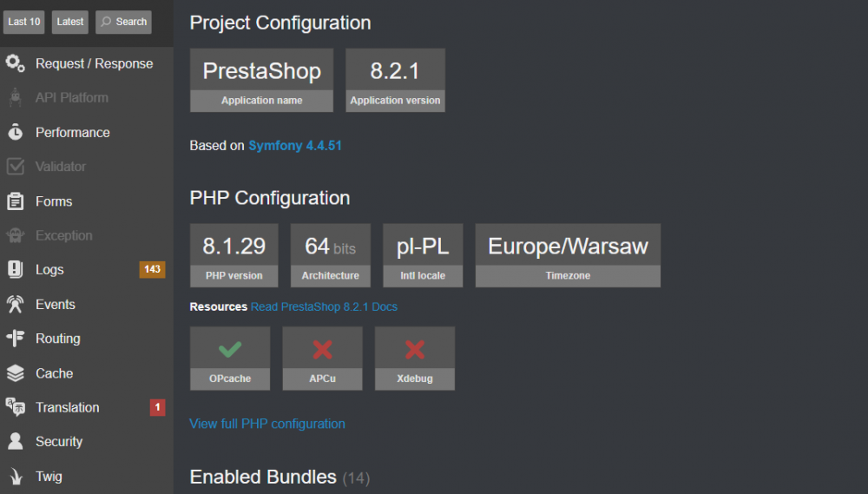Open the Cache panel
The image size is (868, 494).
coord(86,373)
